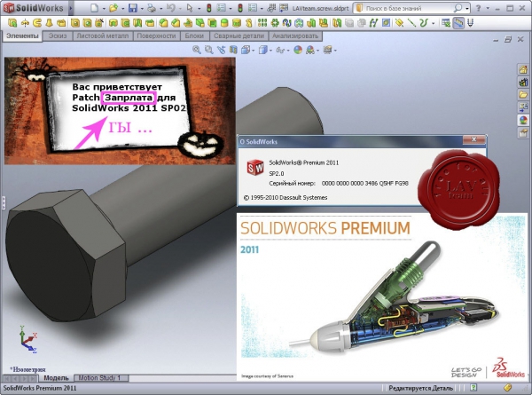This screenshot has height=395, width=532.
Task: Open dropdown arrow next to New icon
Action: coord(104,9)
